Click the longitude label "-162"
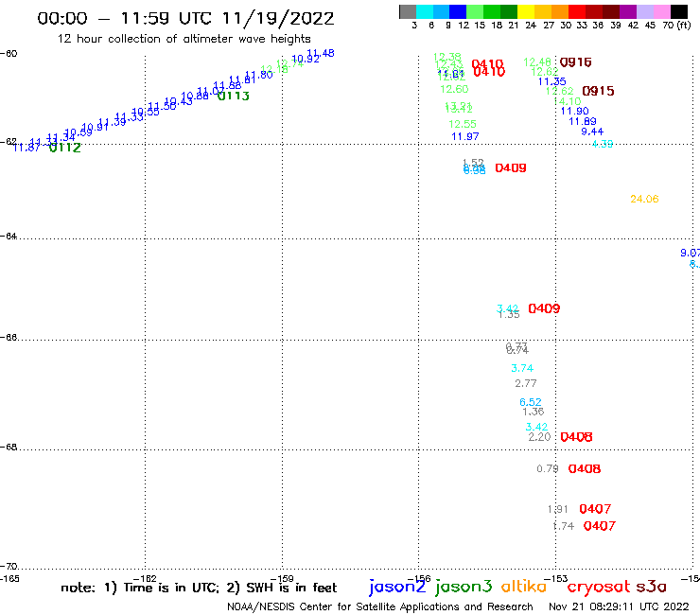Viewport: 700px width, 615px height. point(145,579)
